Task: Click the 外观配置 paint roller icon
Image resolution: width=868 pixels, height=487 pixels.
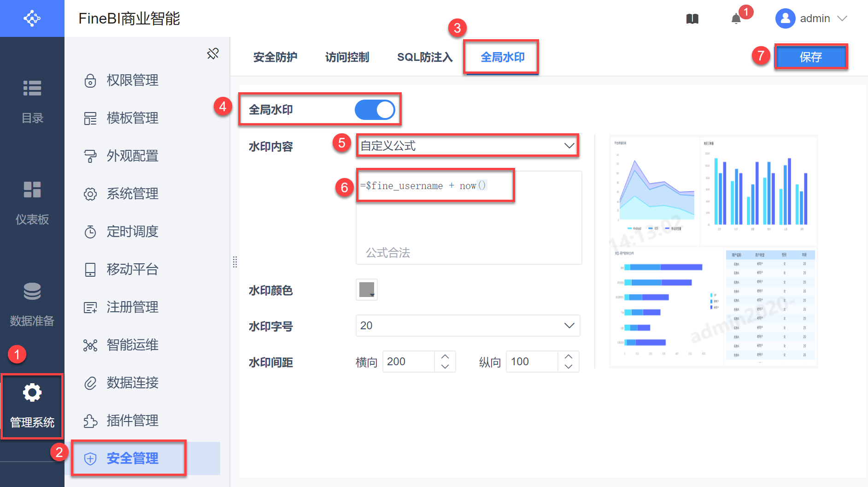Action: point(90,156)
